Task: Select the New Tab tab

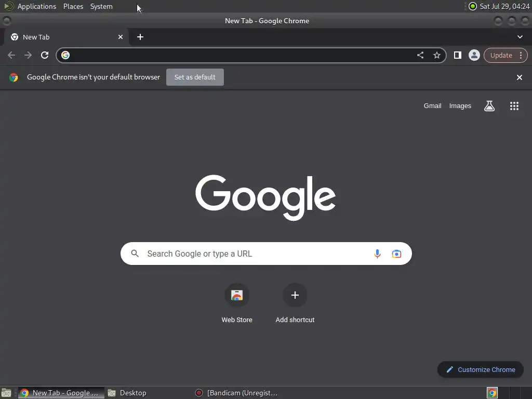Action: tap(66, 37)
